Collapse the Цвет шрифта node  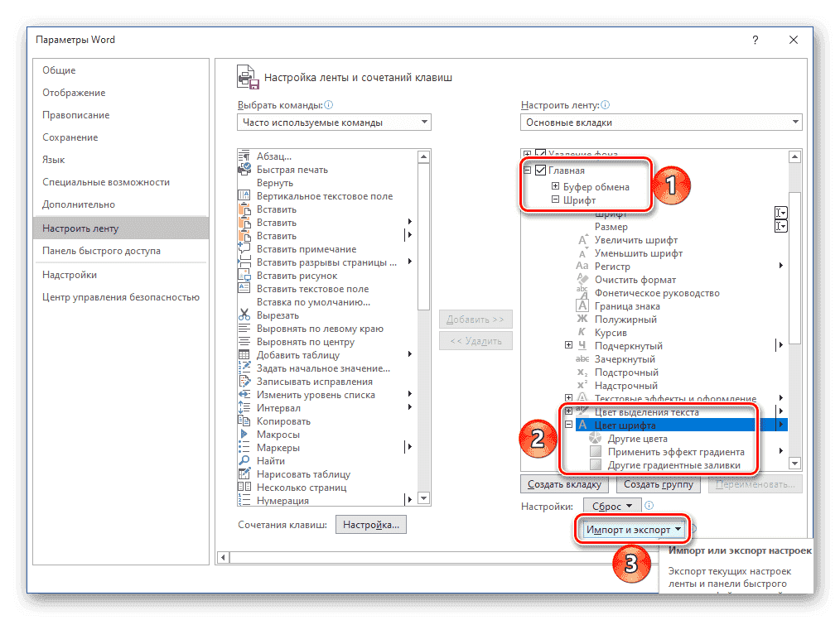568,425
